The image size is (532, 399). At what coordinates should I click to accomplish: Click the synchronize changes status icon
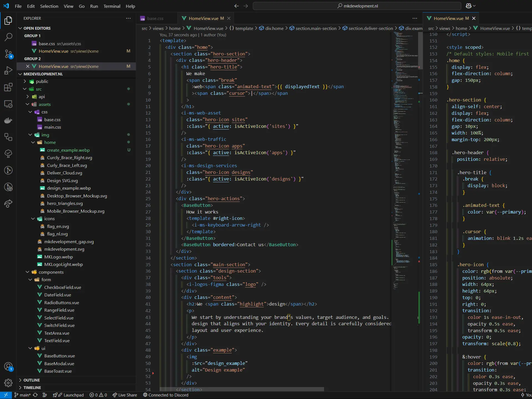[x=35, y=395]
